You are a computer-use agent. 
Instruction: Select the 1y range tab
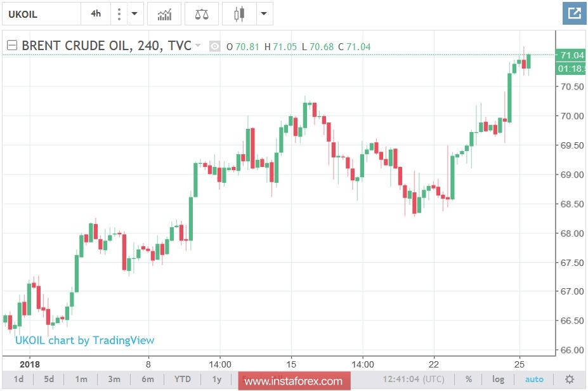pyautogui.click(x=216, y=379)
